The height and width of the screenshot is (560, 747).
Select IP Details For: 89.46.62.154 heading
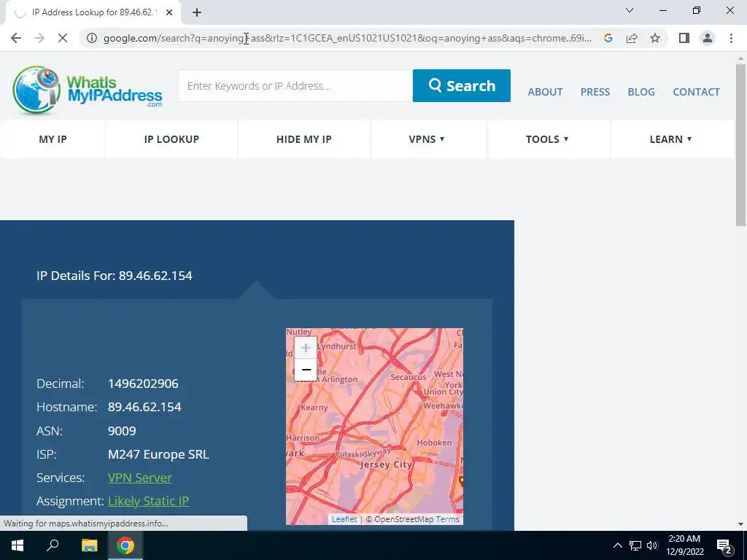click(x=115, y=276)
